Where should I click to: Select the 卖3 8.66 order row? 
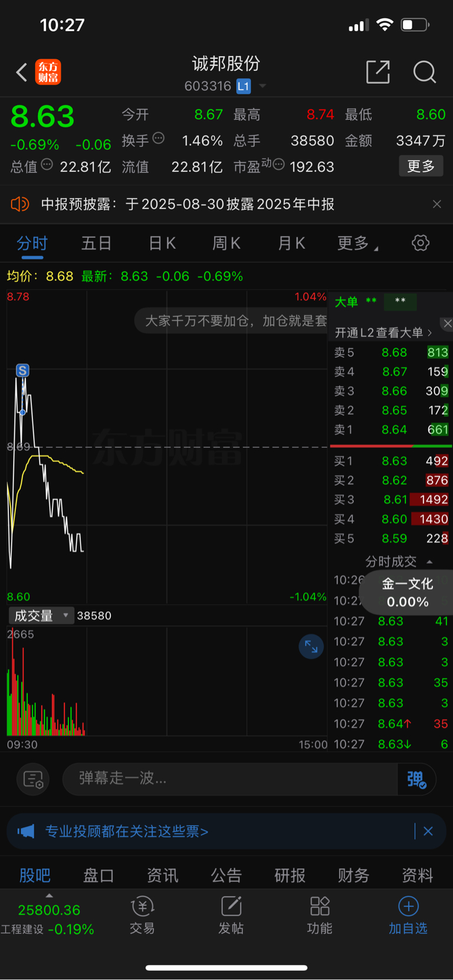click(390, 391)
